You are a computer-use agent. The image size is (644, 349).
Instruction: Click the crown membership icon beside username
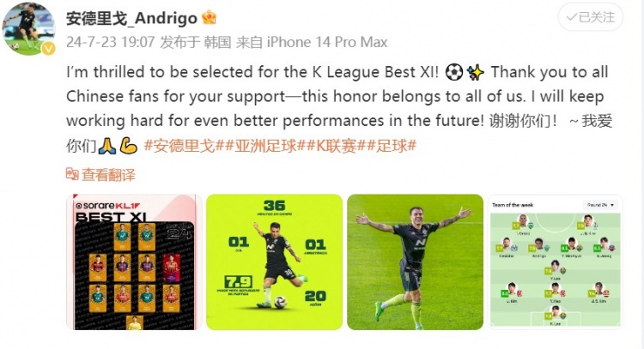pos(209,18)
